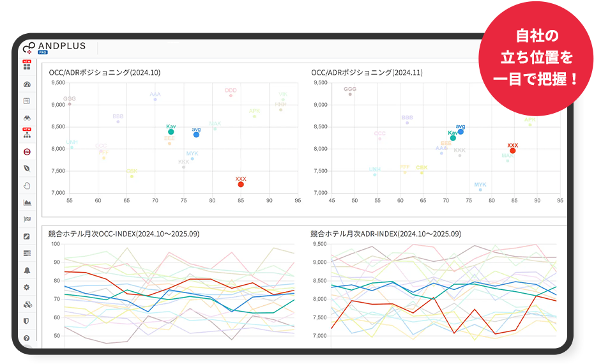
Task: Select the hand pointer icon
Action: [27, 186]
